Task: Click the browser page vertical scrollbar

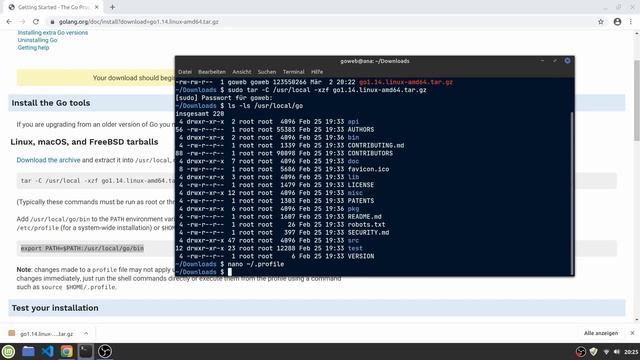Action: 636,100
